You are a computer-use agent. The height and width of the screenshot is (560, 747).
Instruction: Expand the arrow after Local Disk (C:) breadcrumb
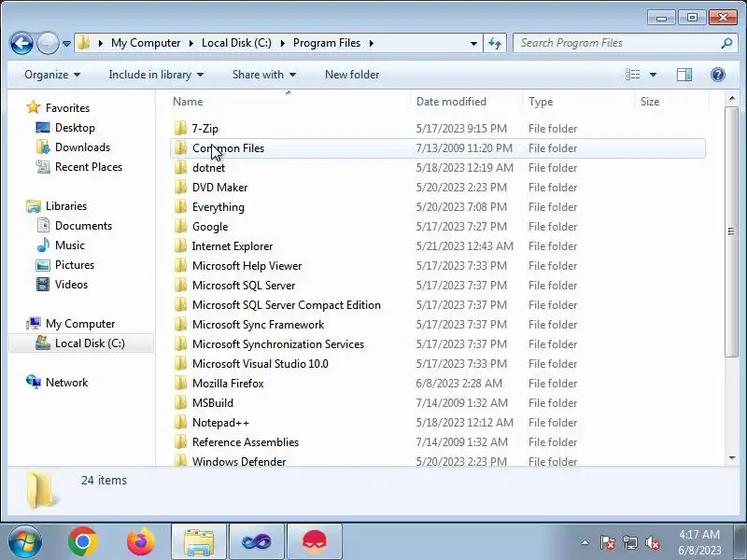click(283, 43)
